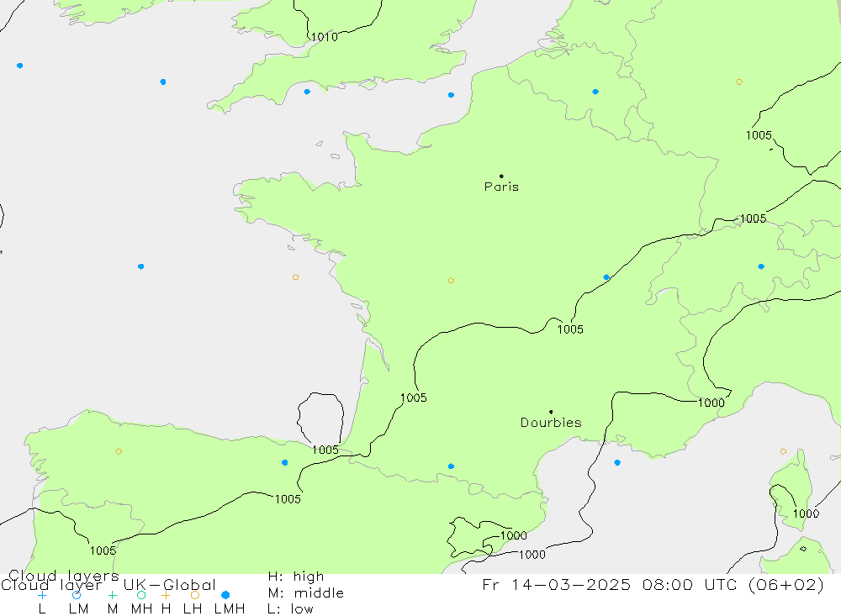841x616 pixels.
Task: Click the "UK-Global" model name
Action: (170, 584)
